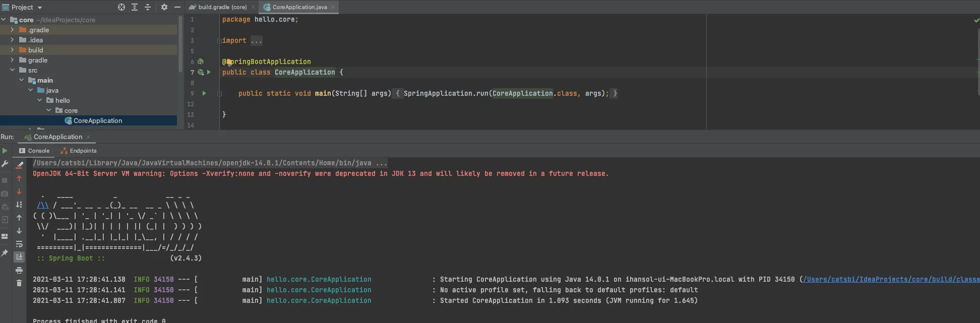Close the build.gradle (core) tab
This screenshot has height=323, width=980.
253,7
